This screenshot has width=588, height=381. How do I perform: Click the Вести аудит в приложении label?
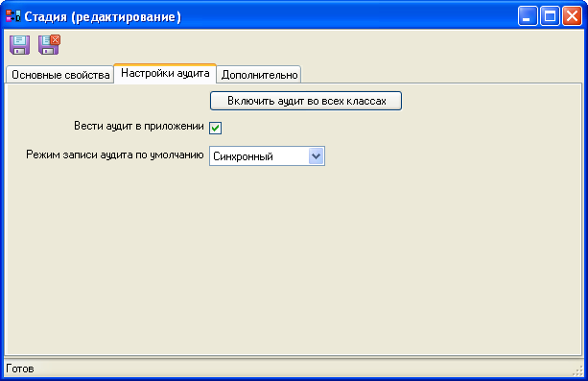139,126
